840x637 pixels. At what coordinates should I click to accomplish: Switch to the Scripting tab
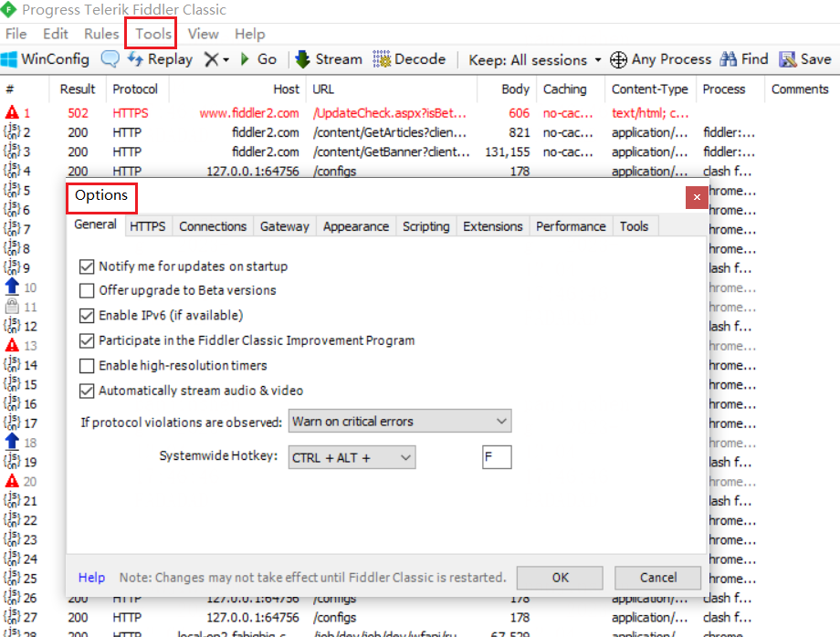click(425, 226)
